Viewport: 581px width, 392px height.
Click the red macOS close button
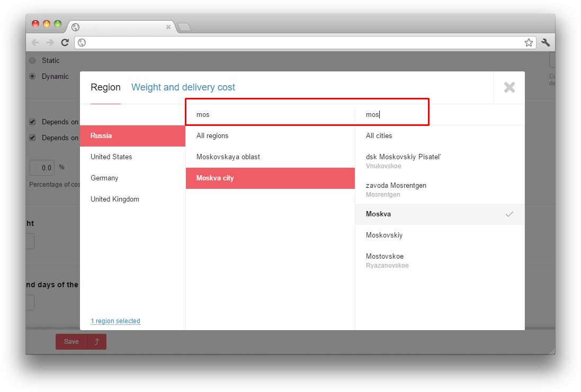pos(35,24)
